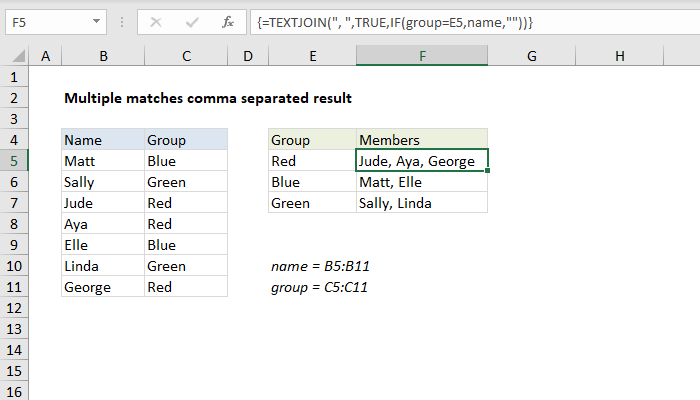Select column B header
The width and height of the screenshot is (700, 400).
point(102,58)
